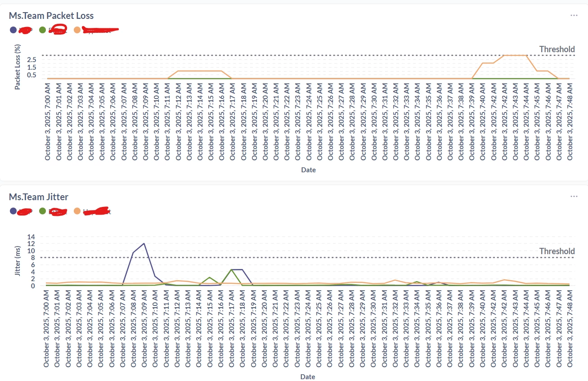Click the "Ms.Team Jitter" card title
Viewport: 588px width, 381px height.
coord(39,197)
